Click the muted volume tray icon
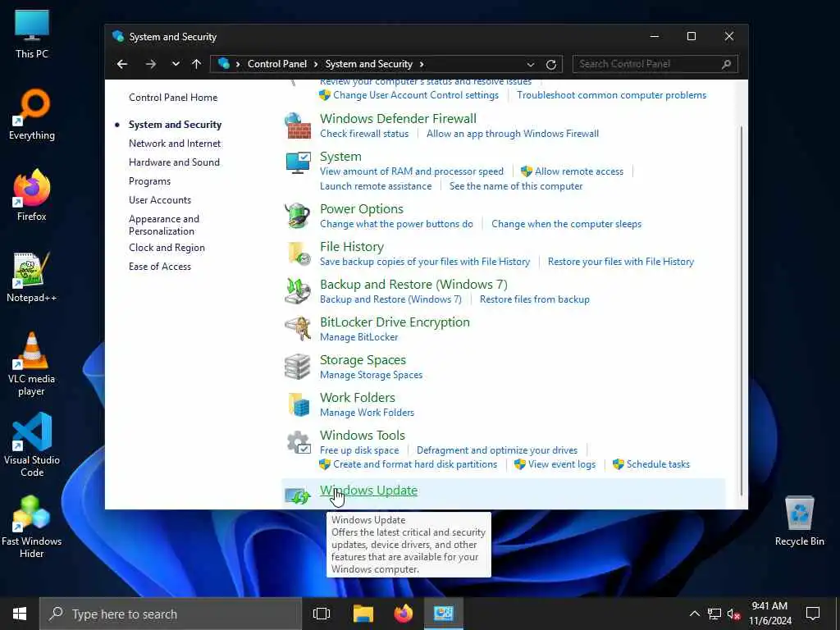The image size is (840, 630). click(733, 614)
